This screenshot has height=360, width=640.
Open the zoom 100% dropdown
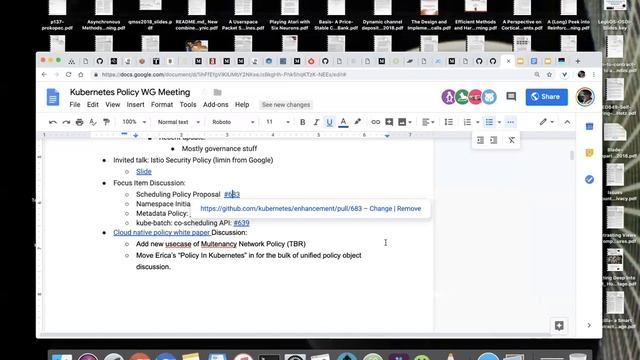(134, 122)
